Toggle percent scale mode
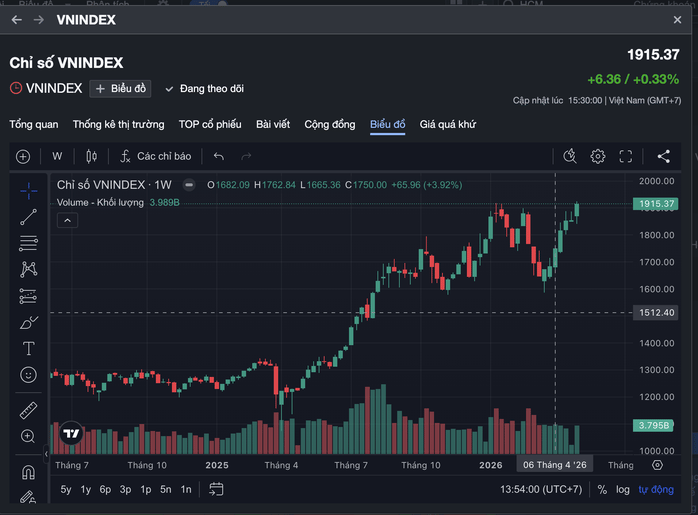Image resolution: width=698 pixels, height=515 pixels. (x=602, y=490)
